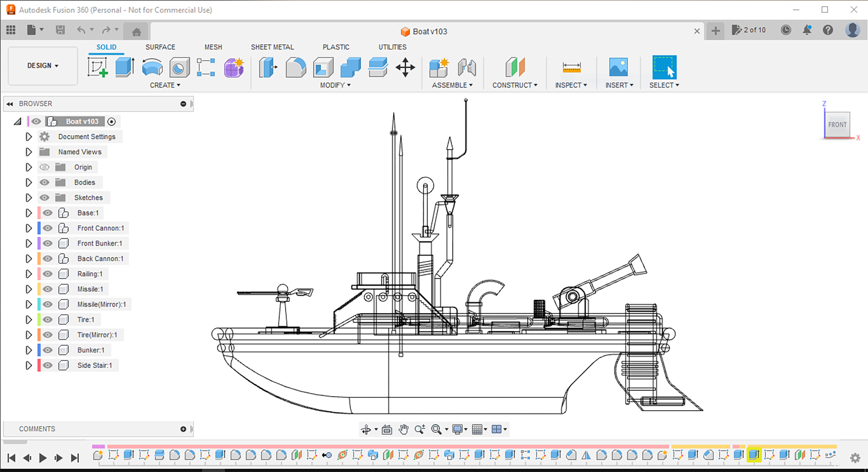Activate Boat v103 root component radio button
The image size is (868, 472).
click(x=111, y=121)
